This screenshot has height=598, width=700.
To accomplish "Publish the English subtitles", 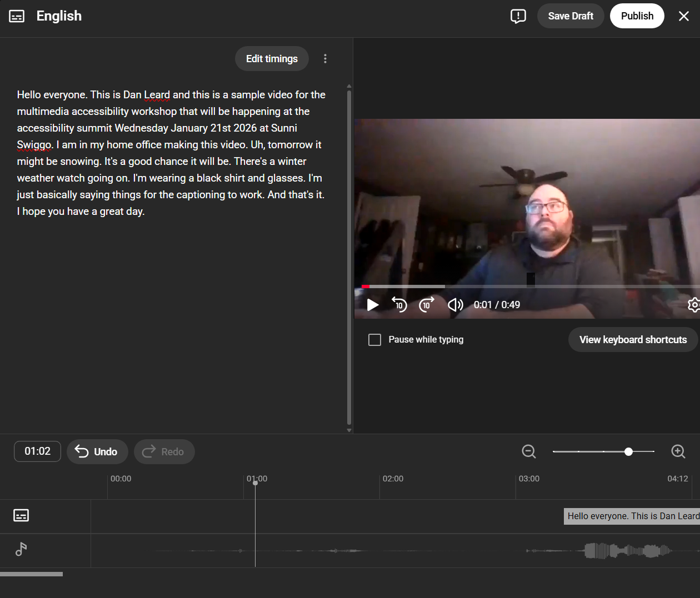I will [x=637, y=16].
